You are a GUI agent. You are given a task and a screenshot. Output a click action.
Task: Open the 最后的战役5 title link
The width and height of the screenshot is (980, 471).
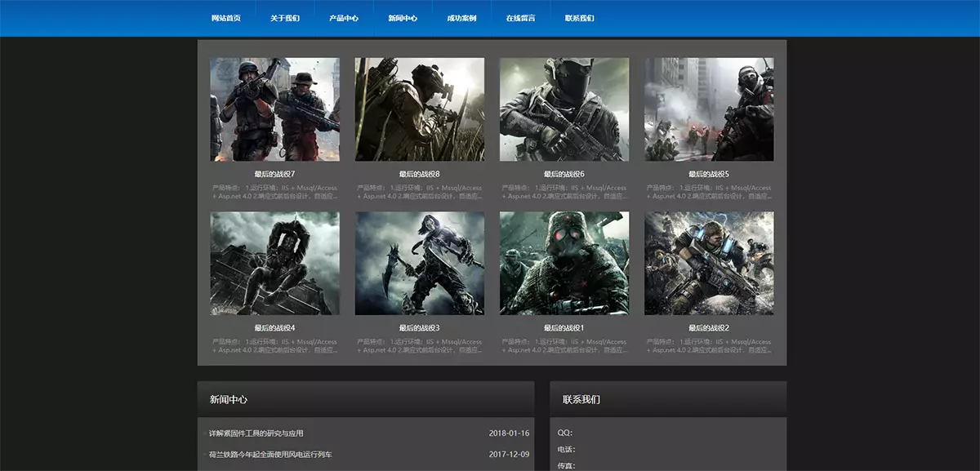pos(709,174)
